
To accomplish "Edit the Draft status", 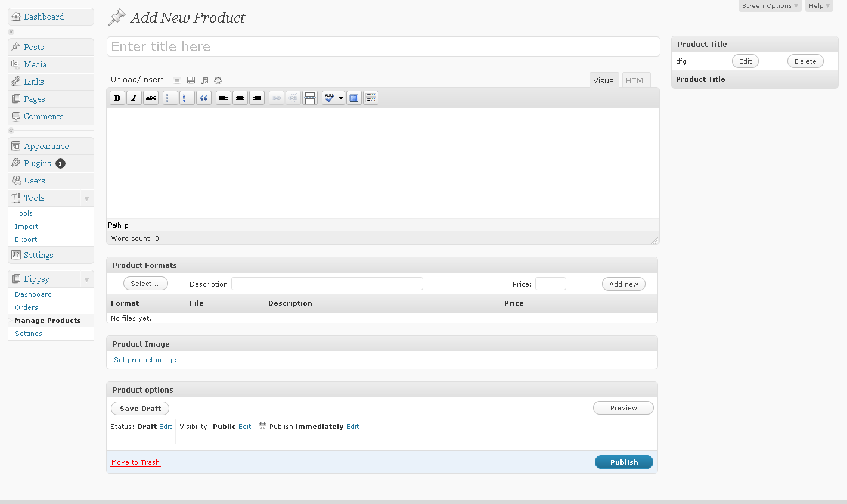I will click(165, 427).
